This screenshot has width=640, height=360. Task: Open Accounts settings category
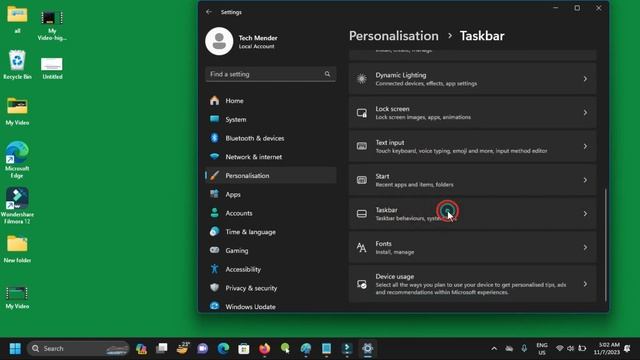click(271, 213)
